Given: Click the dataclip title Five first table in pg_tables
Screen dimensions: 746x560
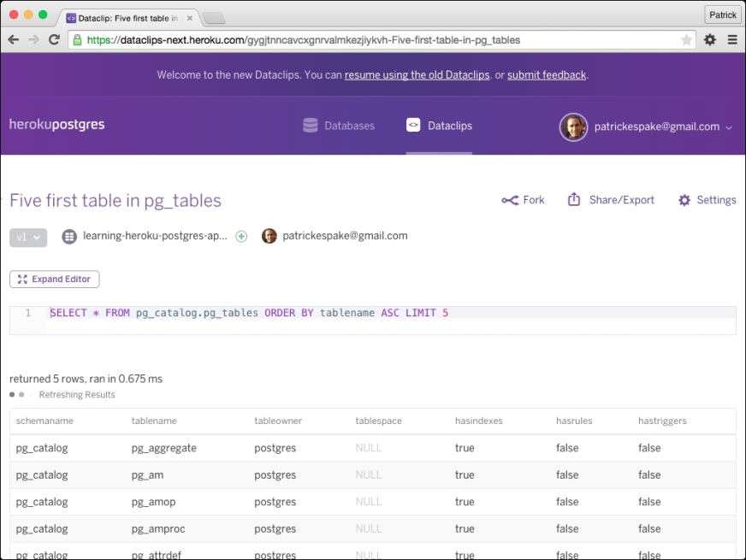Looking at the screenshot, I should click(115, 201).
